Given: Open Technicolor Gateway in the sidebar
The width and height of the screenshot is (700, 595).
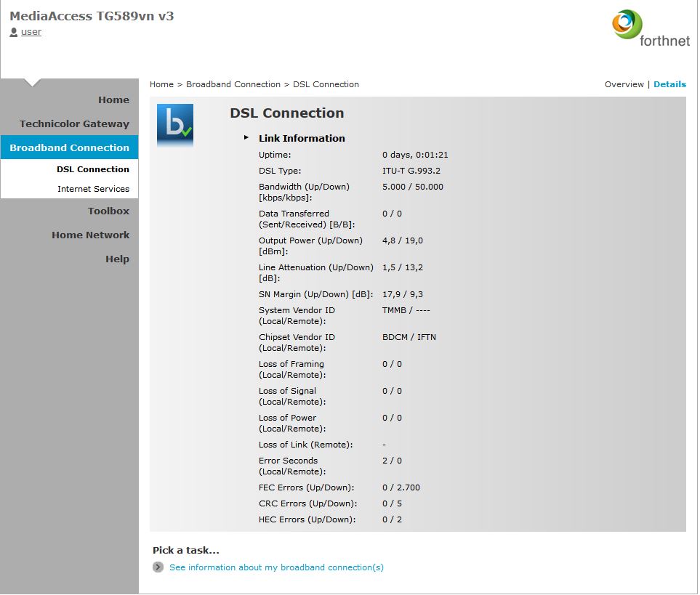Looking at the screenshot, I should [74, 124].
